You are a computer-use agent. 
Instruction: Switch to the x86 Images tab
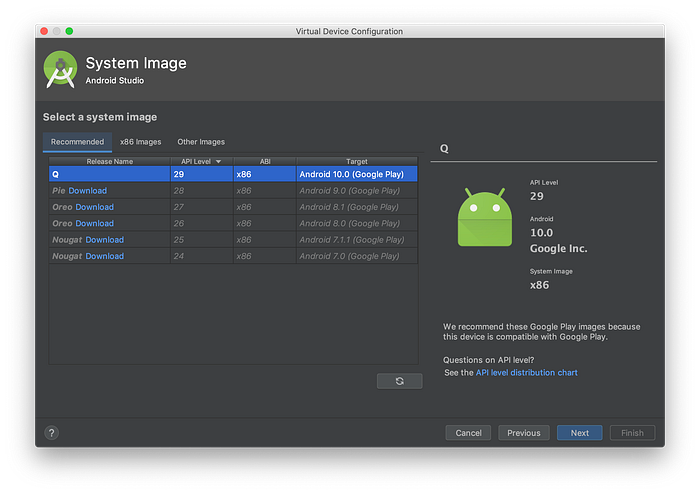(141, 142)
